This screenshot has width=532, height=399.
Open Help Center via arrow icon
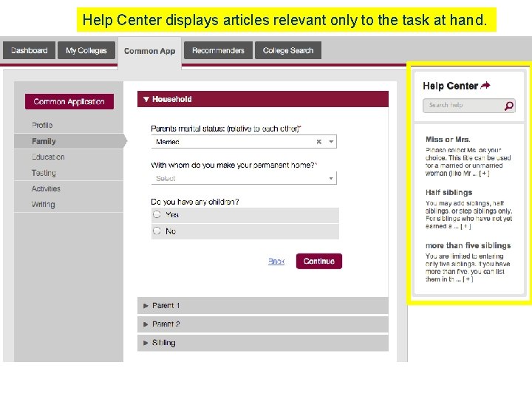point(486,85)
